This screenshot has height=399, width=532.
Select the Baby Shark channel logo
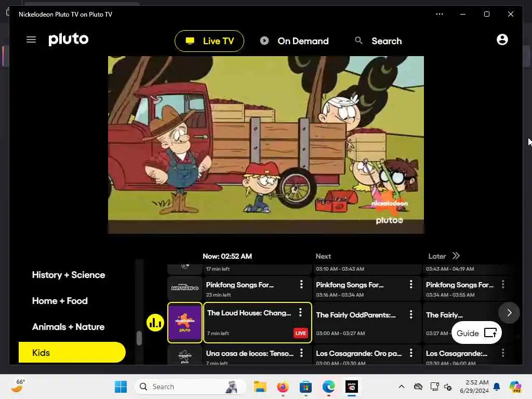pos(185,288)
